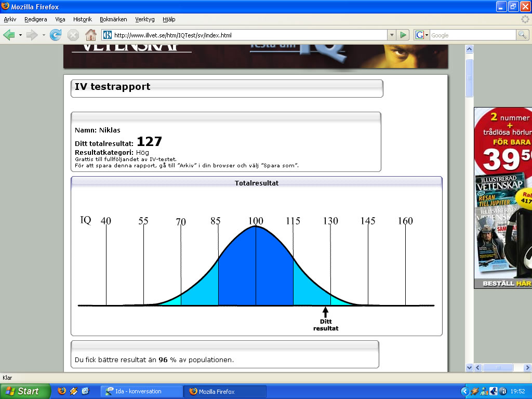Open the back history dropdown arrow
The height and width of the screenshot is (399, 532).
pyautogui.click(x=20, y=35)
